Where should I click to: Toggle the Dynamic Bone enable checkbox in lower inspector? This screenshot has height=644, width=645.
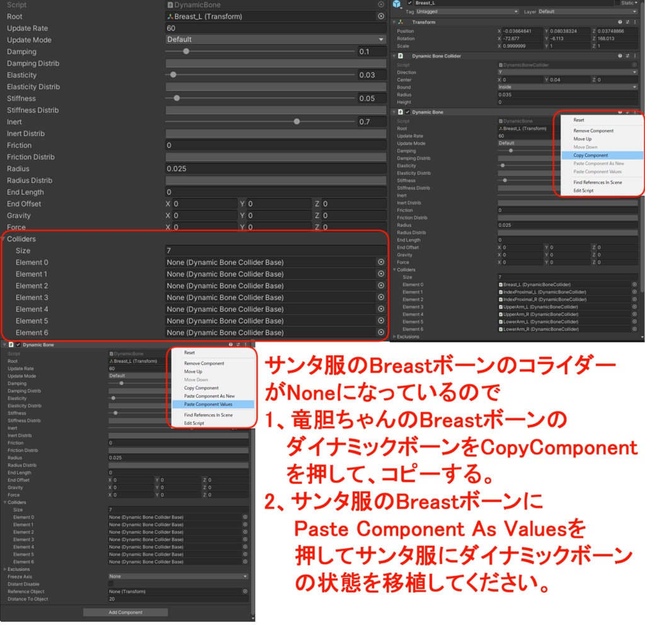tap(18, 345)
